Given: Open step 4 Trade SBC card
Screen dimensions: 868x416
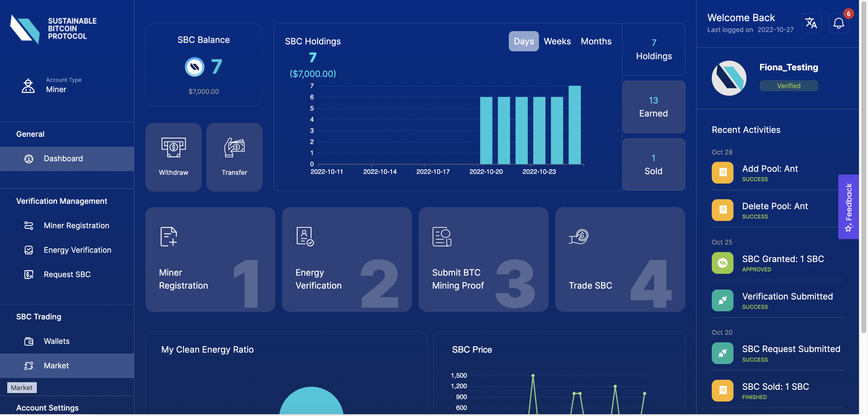Looking at the screenshot, I should pos(620,259).
